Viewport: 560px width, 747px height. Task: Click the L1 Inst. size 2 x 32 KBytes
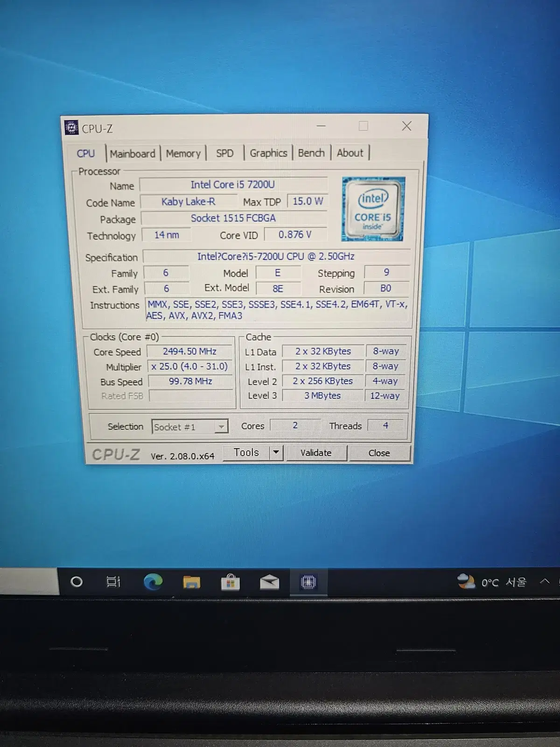tap(323, 366)
